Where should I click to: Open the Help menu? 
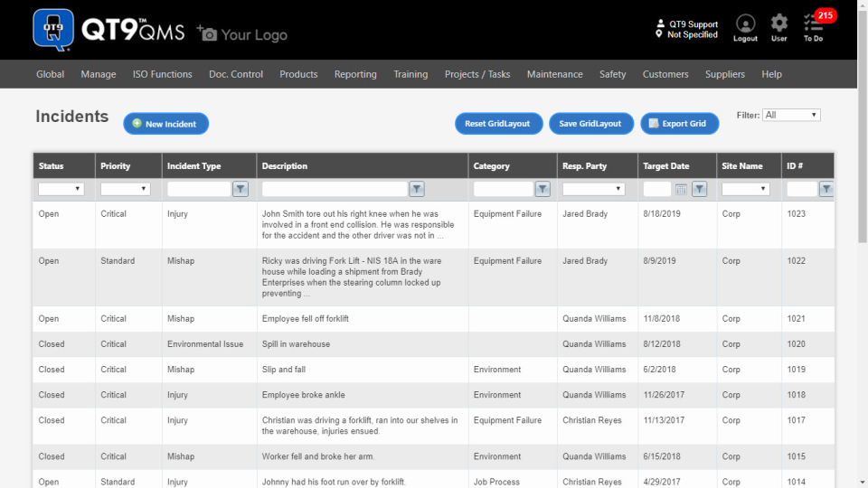(x=771, y=74)
